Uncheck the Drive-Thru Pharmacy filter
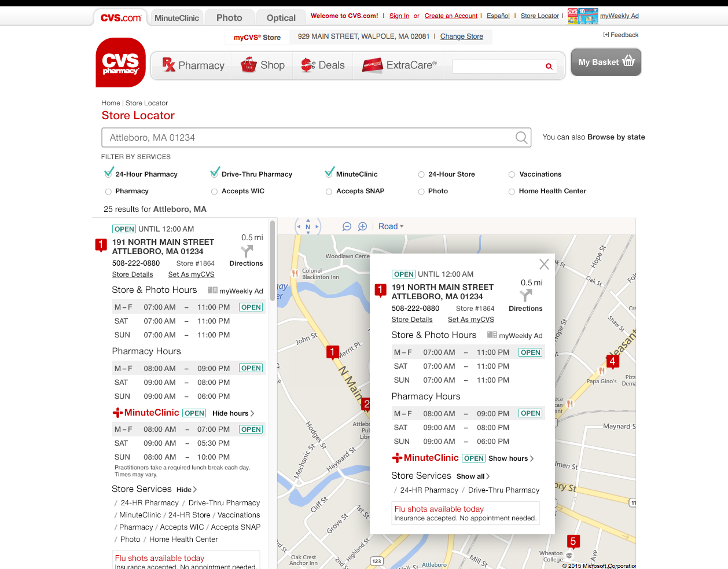Screen dimensions: 728x569 coord(215,172)
